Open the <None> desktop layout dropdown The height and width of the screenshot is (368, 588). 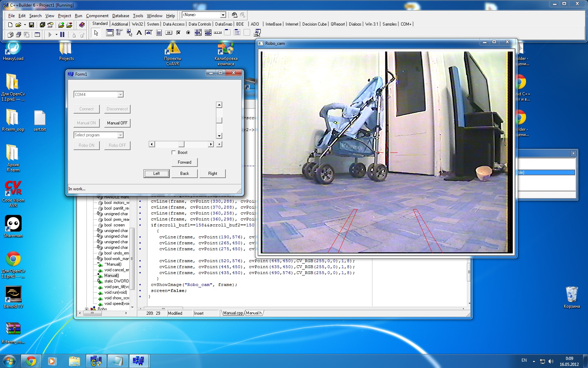(223, 15)
